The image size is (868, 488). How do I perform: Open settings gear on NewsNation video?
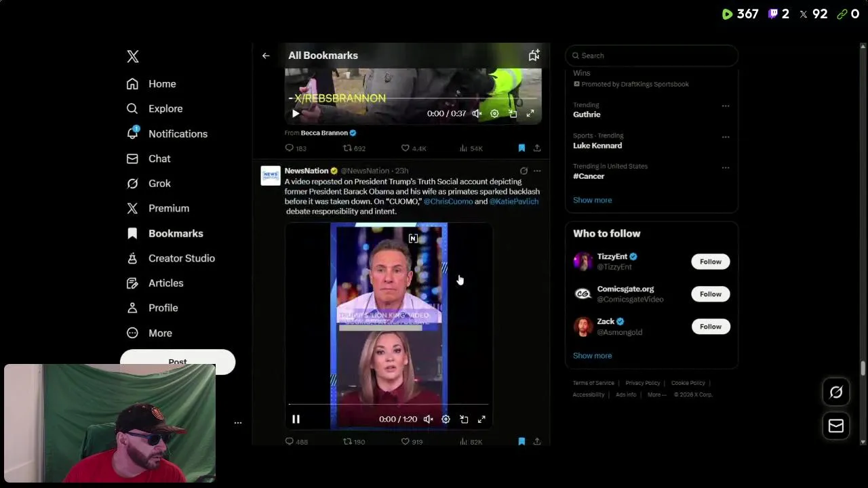pos(446,420)
